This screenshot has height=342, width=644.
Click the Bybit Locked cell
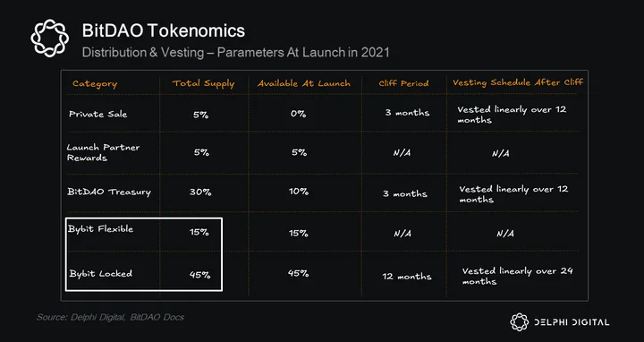(100, 273)
